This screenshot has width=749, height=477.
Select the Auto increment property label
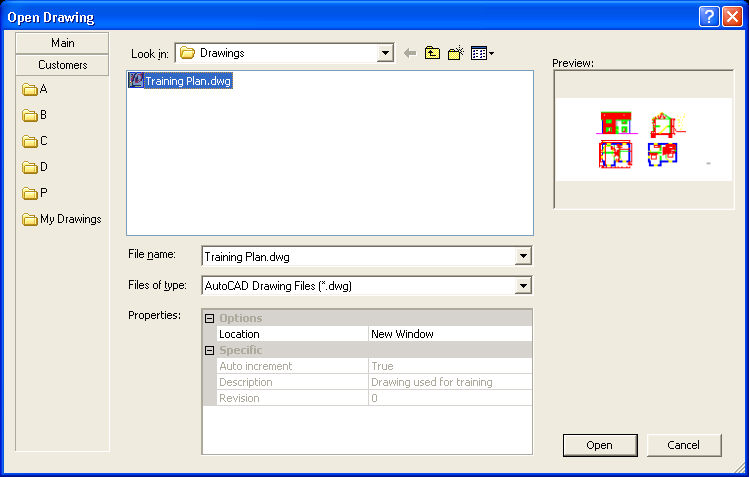(x=292, y=366)
